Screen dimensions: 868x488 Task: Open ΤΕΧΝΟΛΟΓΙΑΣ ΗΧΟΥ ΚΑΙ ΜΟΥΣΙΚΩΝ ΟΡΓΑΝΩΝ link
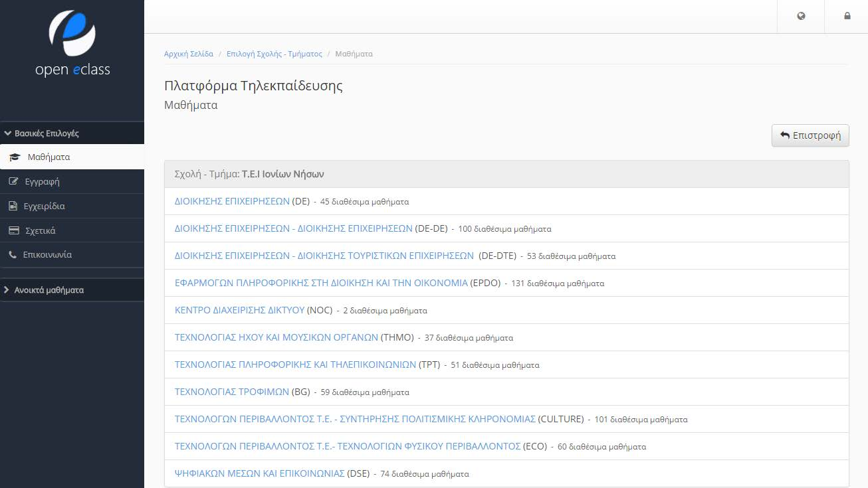point(276,337)
